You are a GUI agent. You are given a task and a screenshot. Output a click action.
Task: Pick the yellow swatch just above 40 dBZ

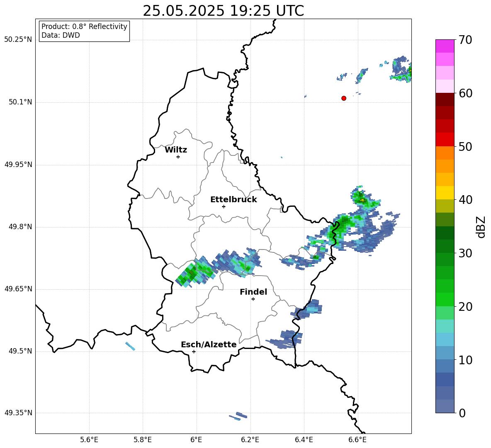[x=445, y=193]
